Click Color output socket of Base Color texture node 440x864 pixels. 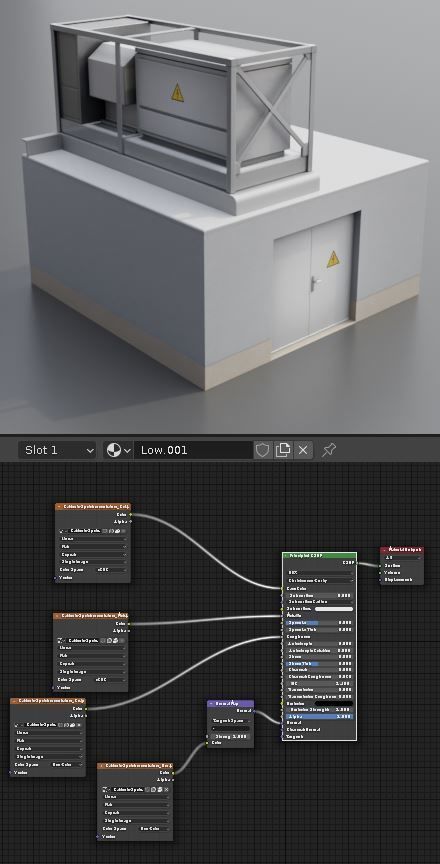pos(131,515)
